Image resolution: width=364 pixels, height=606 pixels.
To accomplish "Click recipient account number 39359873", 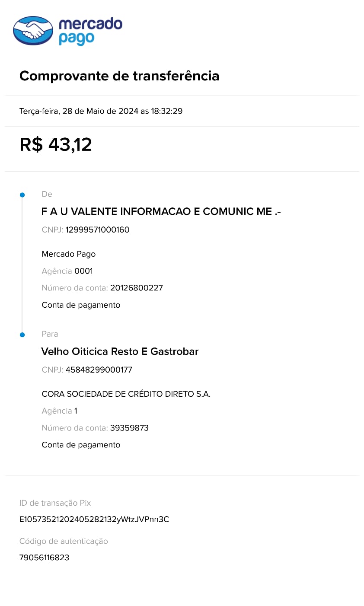I will [129, 428].
